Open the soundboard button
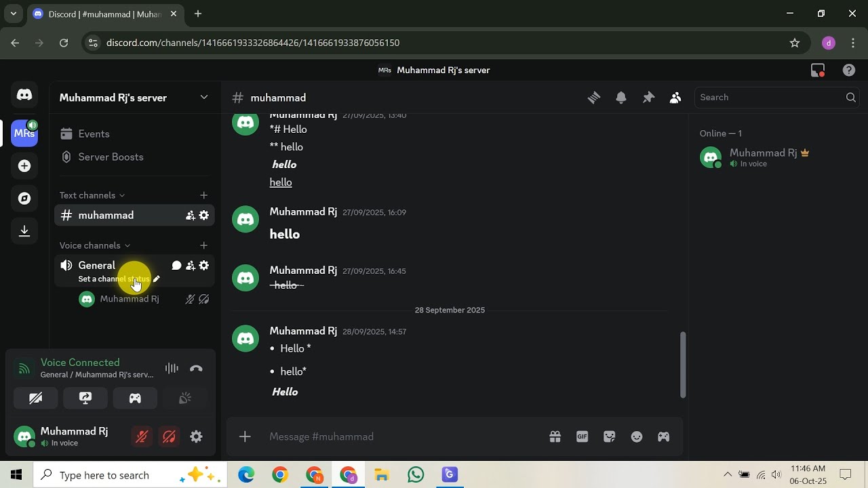Viewport: 868px width, 488px height. click(x=184, y=399)
